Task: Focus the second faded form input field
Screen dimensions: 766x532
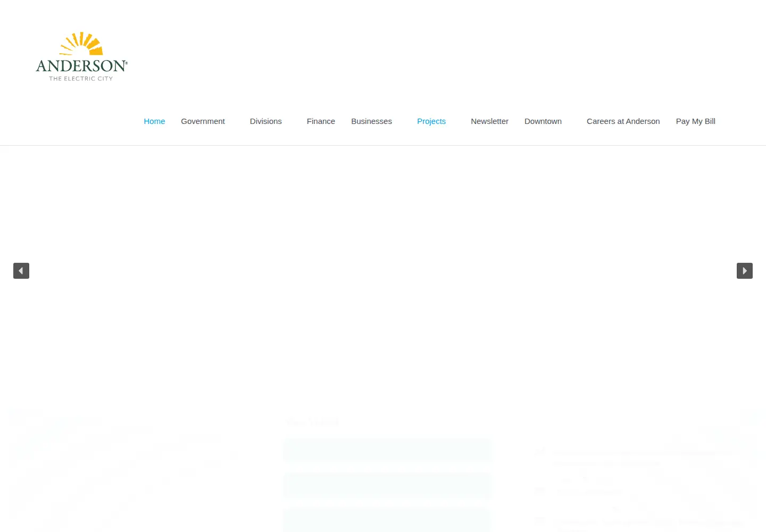Action: [388, 485]
